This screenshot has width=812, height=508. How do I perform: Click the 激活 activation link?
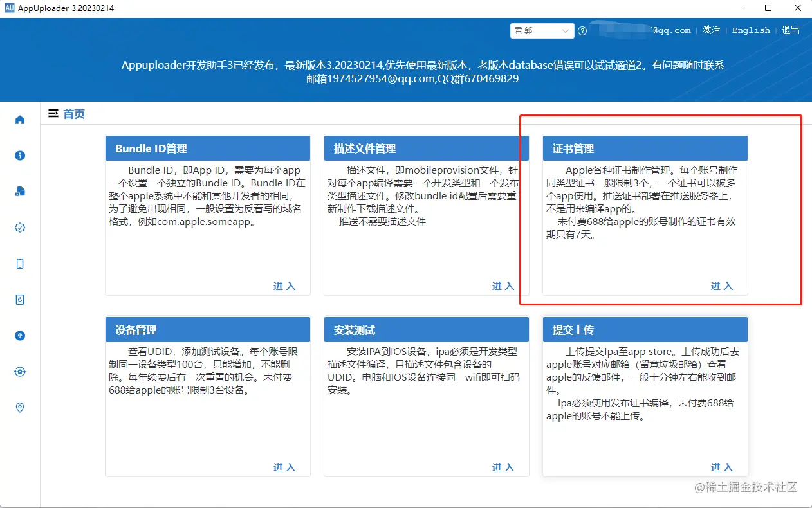click(711, 30)
